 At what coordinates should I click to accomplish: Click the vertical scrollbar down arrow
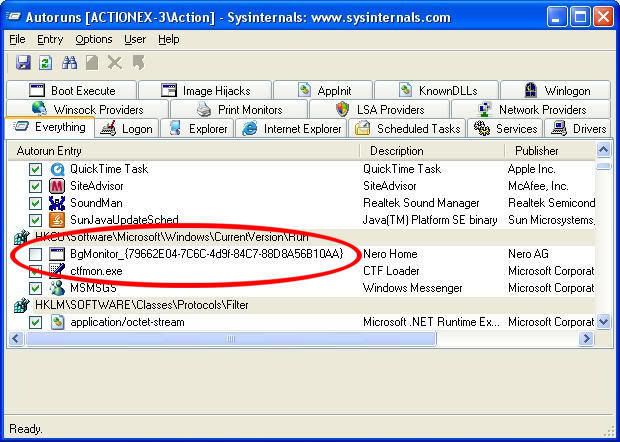(603, 322)
